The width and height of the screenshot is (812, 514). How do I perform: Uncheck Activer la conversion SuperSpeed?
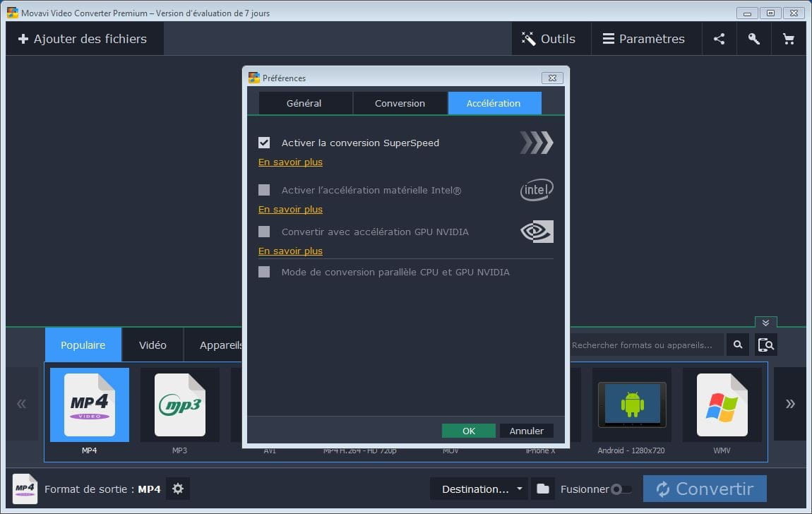[x=264, y=143]
